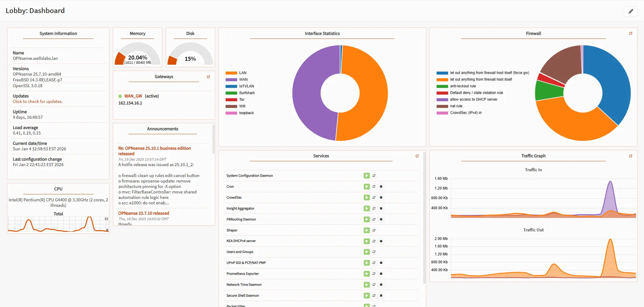The height and width of the screenshot is (307, 644).
Task: Click the Announcements widget scrollbar
Action: point(213,139)
